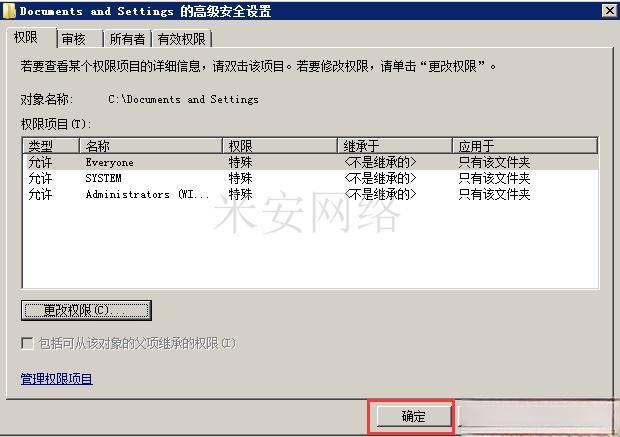Image resolution: width=620 pixels, height=437 pixels.
Task: Click the folder icon in the title bar
Action: pyautogui.click(x=9, y=11)
